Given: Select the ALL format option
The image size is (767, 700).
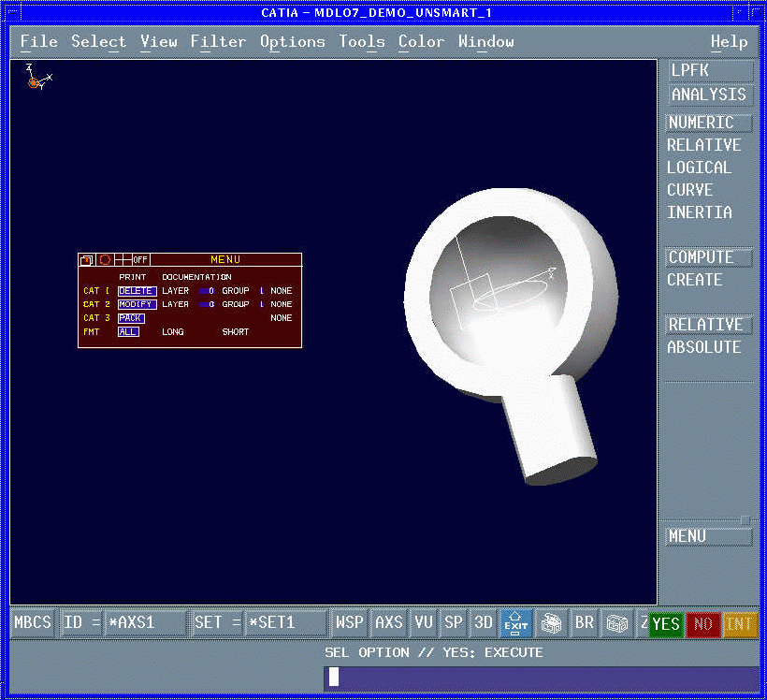Looking at the screenshot, I should coord(128,332).
